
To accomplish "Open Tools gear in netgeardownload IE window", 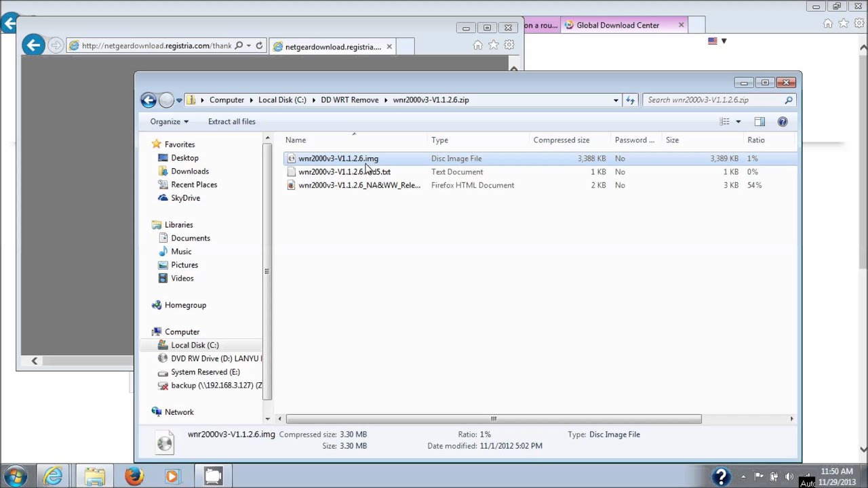I will (x=509, y=45).
